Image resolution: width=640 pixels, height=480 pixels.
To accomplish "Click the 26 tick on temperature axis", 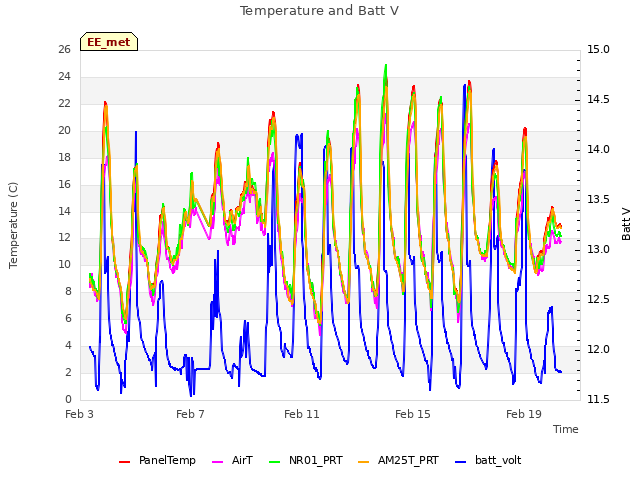I will [64, 49].
